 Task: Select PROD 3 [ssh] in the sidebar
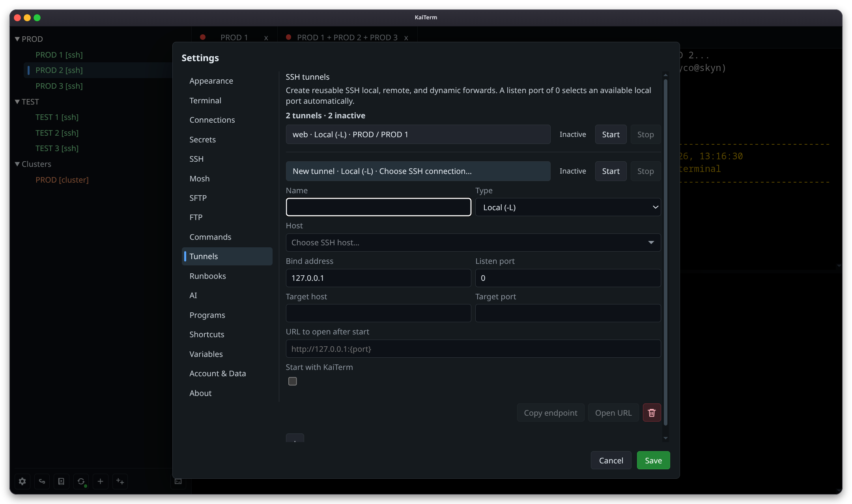click(59, 86)
